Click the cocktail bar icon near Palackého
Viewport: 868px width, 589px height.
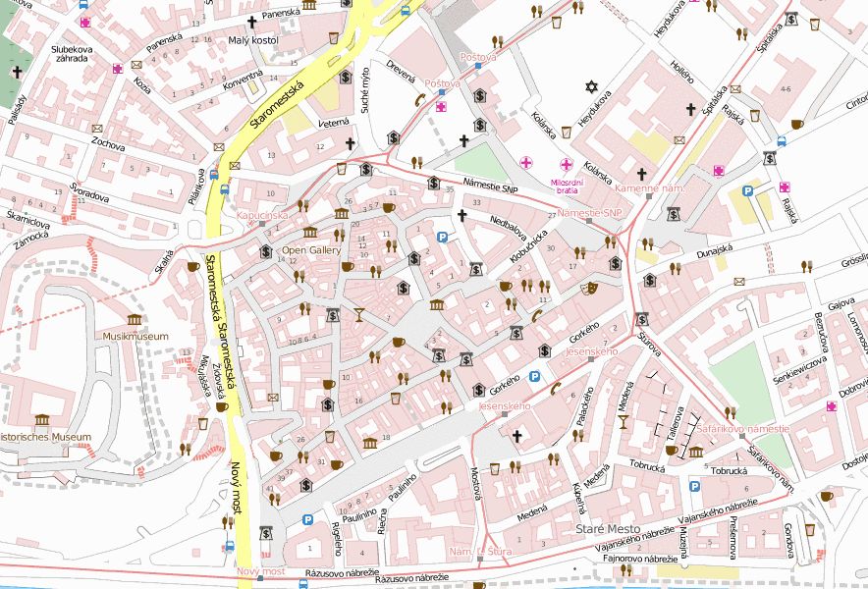[622, 420]
